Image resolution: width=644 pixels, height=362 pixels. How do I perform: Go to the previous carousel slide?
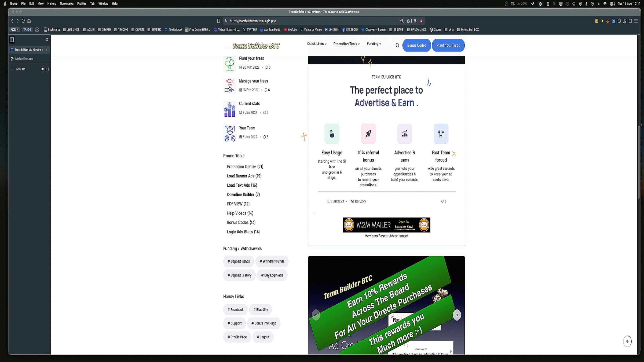click(316, 315)
